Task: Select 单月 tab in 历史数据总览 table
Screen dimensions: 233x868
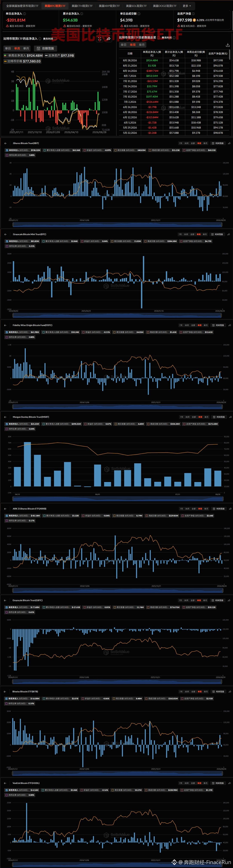Action: (x=142, y=45)
